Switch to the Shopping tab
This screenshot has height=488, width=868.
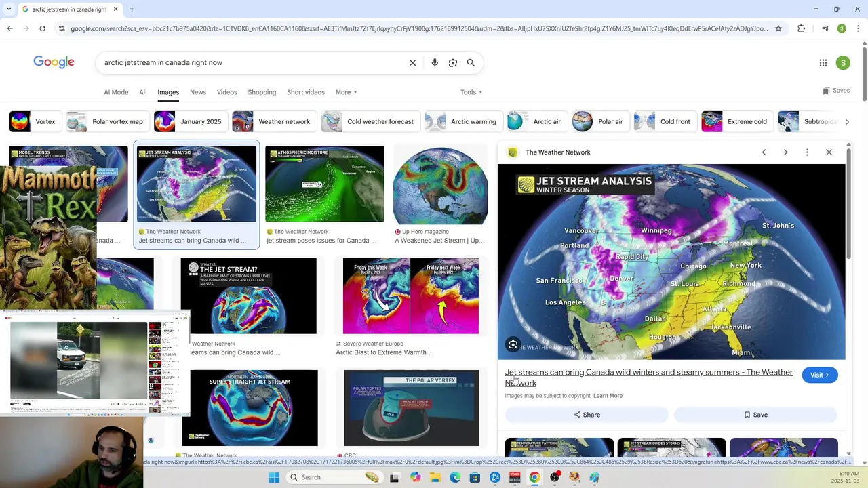(262, 92)
